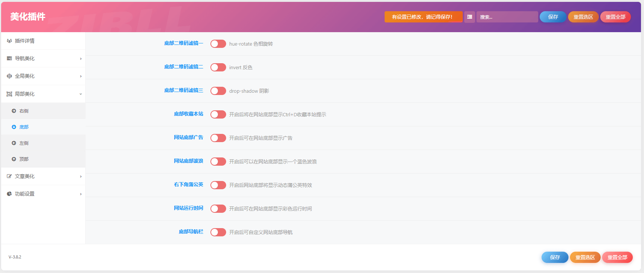Click the 网站运行时间 label

click(188, 208)
